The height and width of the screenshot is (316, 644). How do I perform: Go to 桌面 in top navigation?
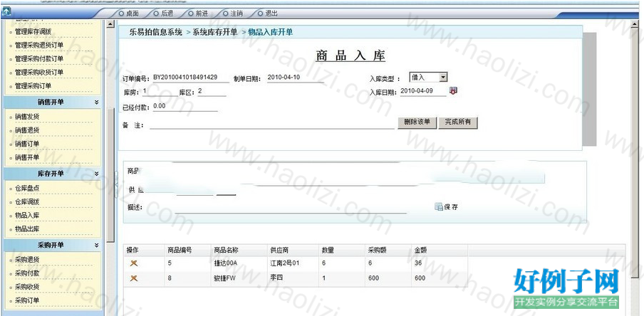[129, 14]
